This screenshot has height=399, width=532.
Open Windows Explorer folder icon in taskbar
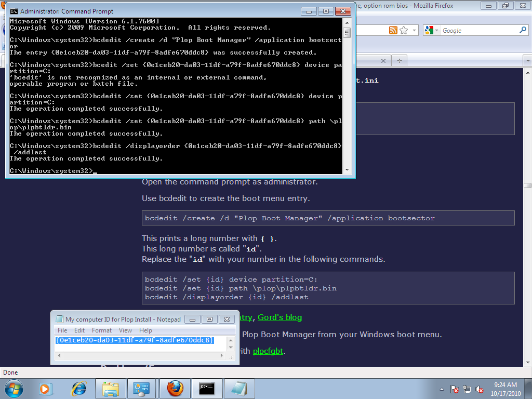[111, 389]
